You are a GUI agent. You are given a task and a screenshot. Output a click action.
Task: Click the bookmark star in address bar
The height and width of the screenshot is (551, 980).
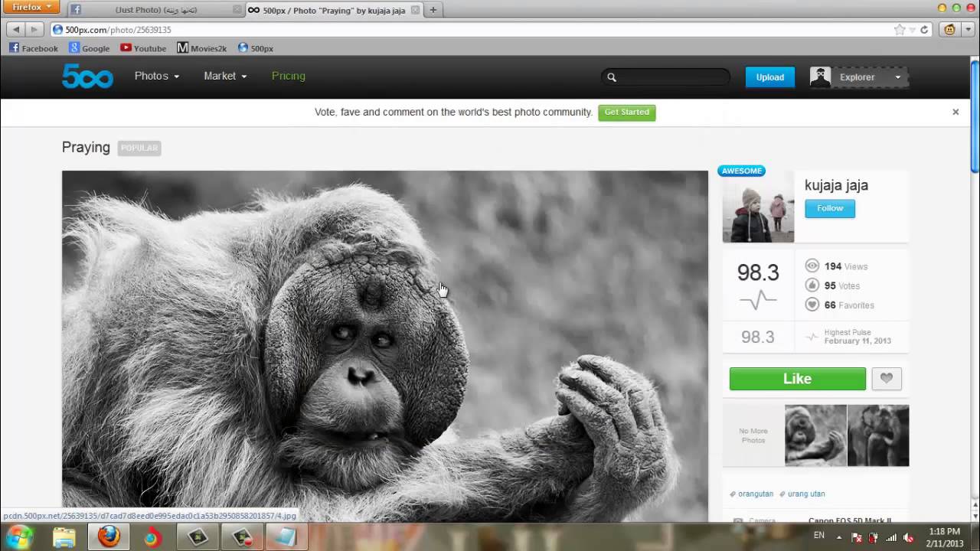(x=900, y=30)
